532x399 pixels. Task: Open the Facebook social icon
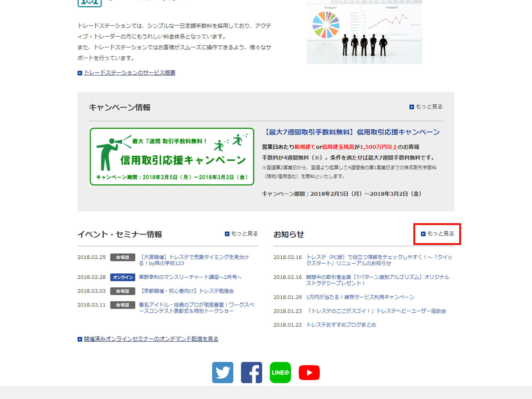[x=251, y=372]
